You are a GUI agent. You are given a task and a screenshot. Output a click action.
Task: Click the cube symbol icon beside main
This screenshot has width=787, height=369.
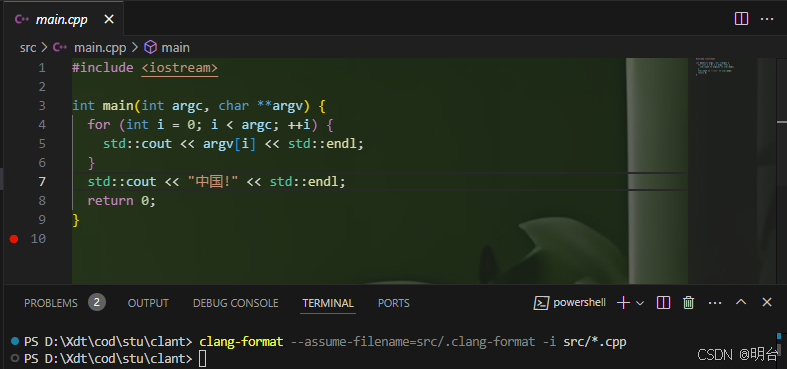(150, 47)
